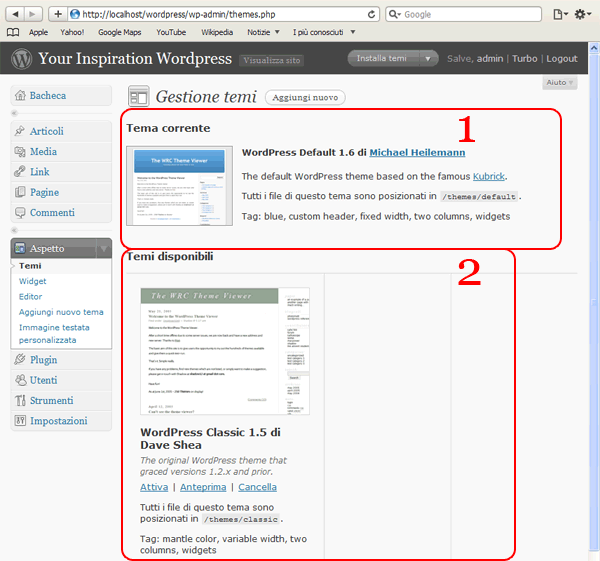This screenshot has height=561, width=600.
Task: Click the Articoli pushpin icon
Action: 20,131
